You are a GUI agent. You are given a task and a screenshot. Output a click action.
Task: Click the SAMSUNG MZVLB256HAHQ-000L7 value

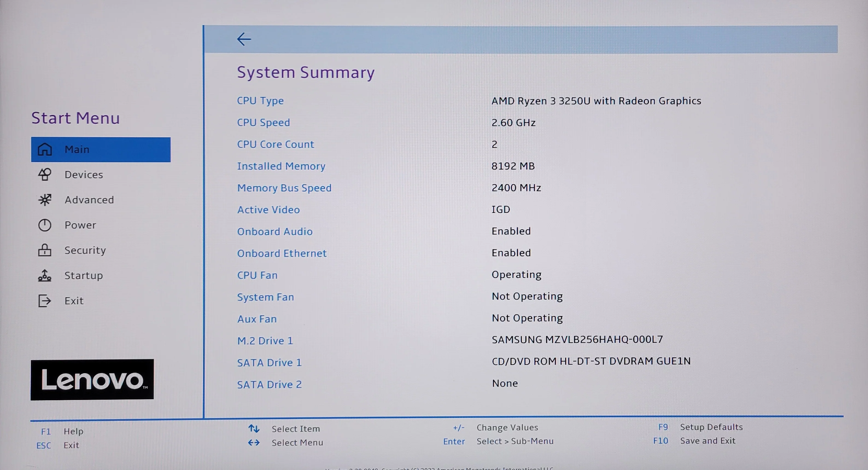(578, 340)
